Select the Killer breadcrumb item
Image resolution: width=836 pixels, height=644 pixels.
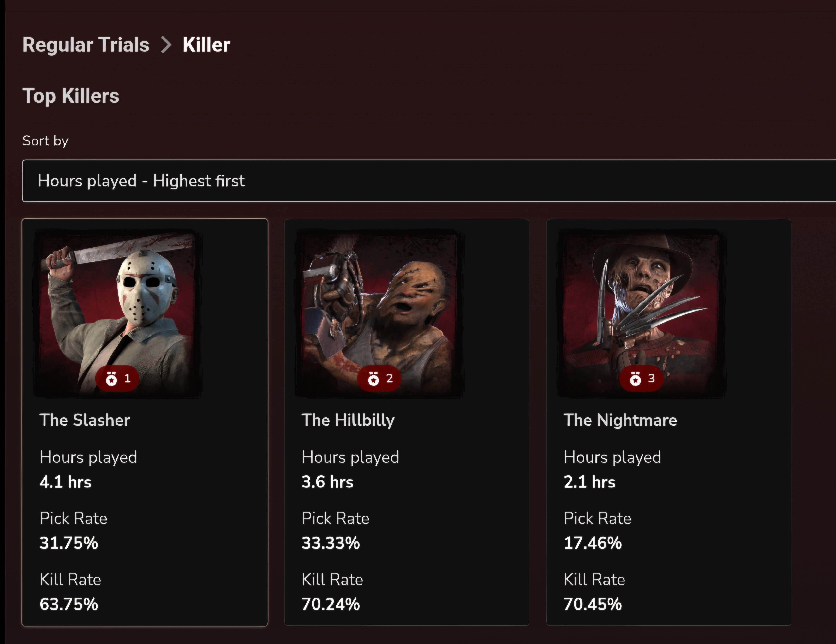206,45
